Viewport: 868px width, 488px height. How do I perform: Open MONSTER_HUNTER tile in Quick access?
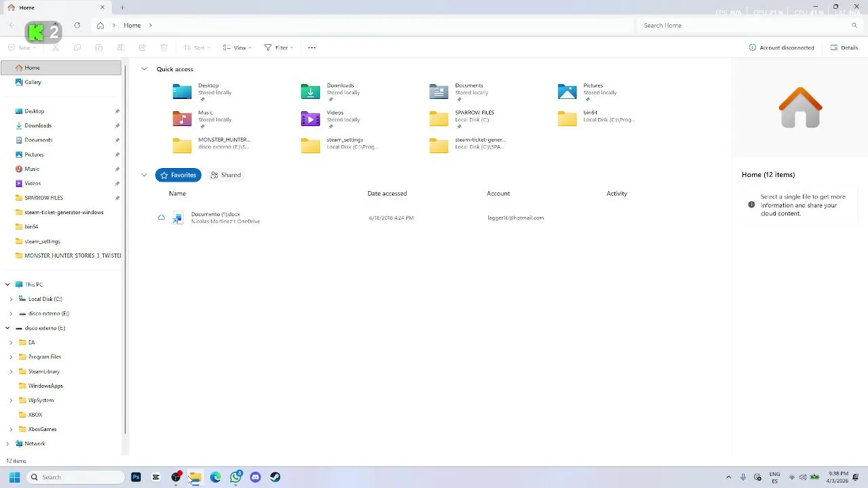212,145
